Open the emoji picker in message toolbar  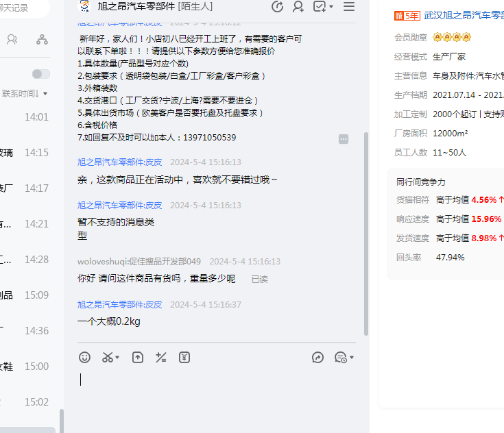[x=84, y=357]
